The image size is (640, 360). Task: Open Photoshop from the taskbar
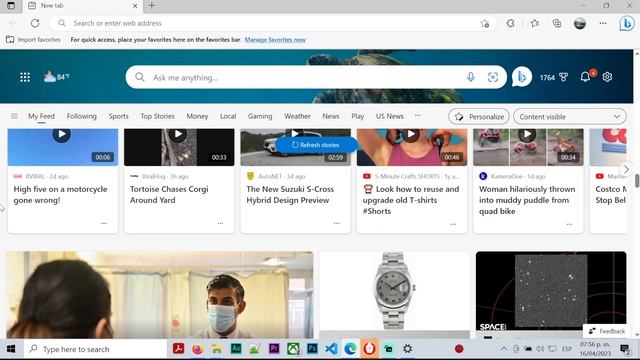tap(312, 349)
